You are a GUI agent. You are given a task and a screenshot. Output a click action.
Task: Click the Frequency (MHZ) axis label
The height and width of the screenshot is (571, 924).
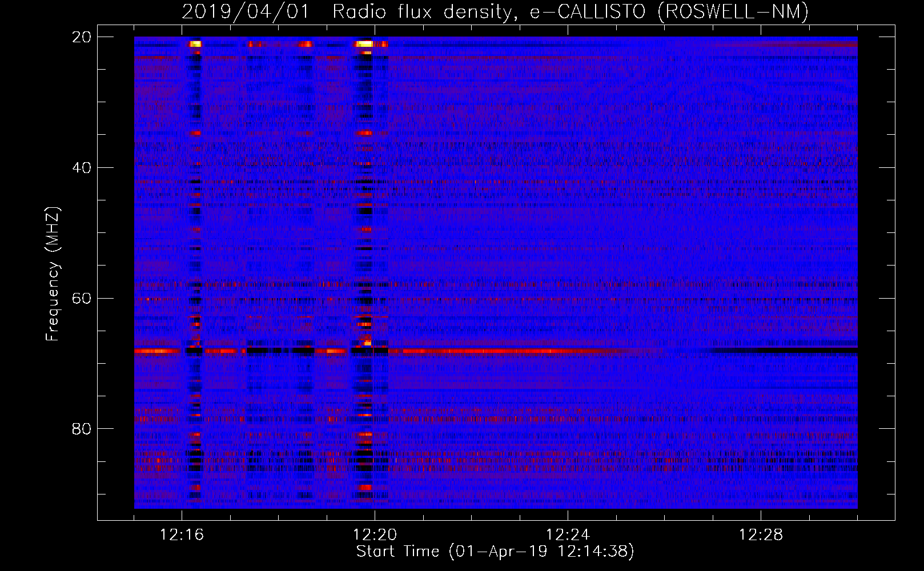click(x=53, y=274)
